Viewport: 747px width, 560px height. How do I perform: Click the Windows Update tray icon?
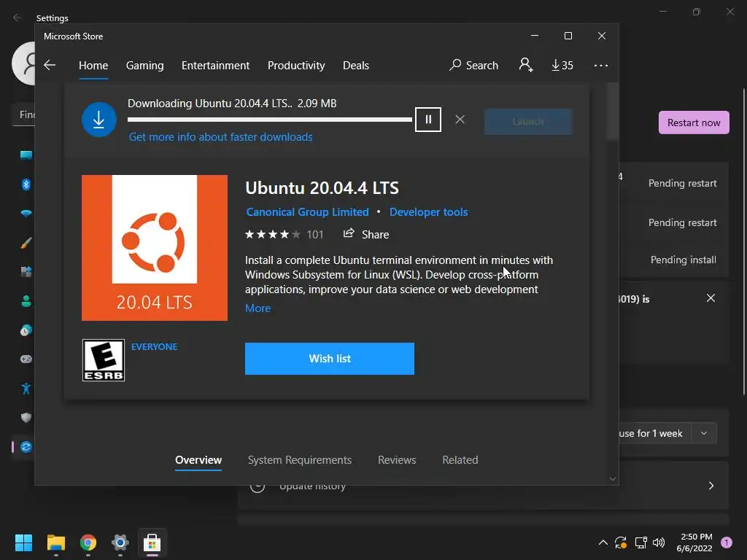[x=620, y=542]
